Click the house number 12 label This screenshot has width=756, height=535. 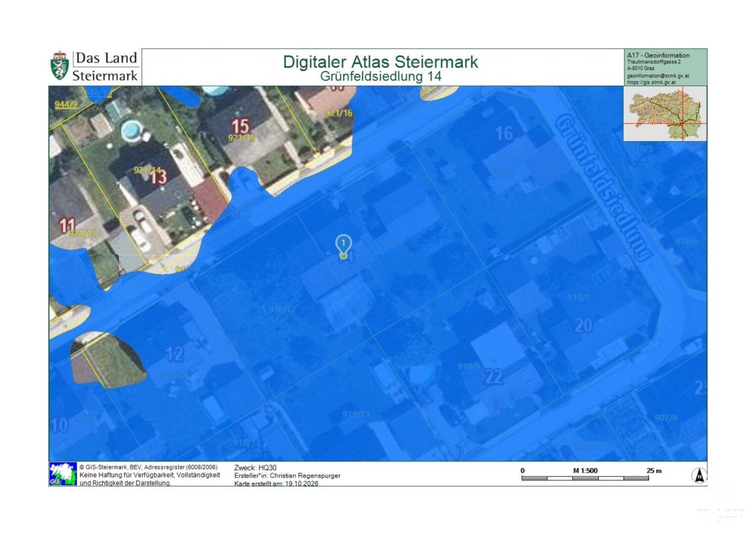[174, 354]
